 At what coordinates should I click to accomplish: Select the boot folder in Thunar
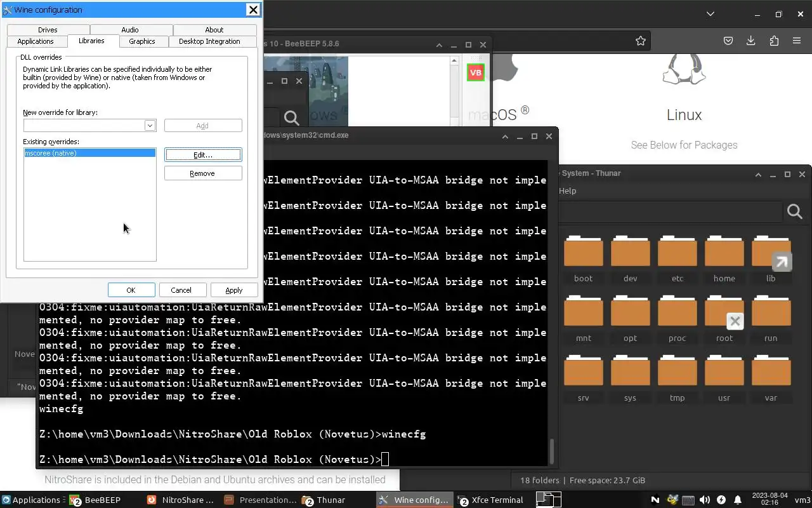pos(583,259)
